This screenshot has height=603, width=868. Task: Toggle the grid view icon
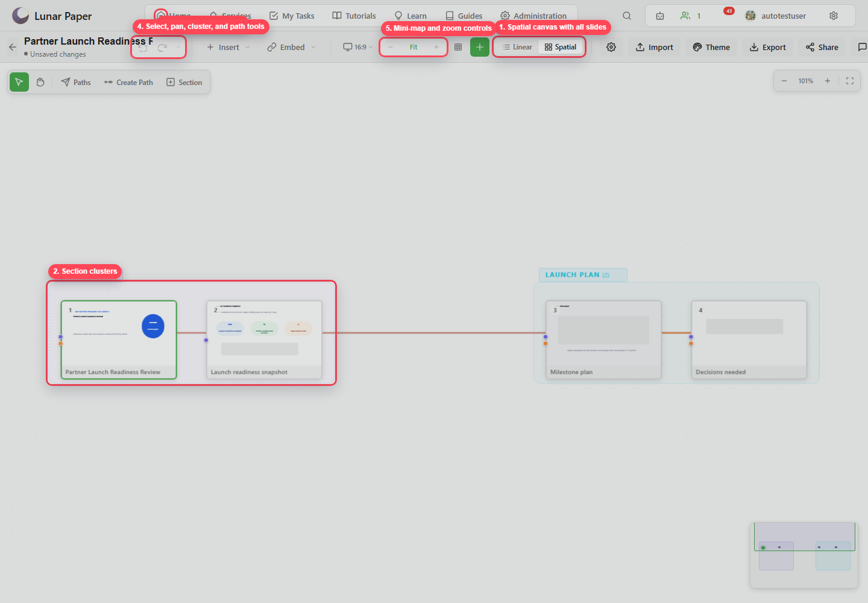458,47
